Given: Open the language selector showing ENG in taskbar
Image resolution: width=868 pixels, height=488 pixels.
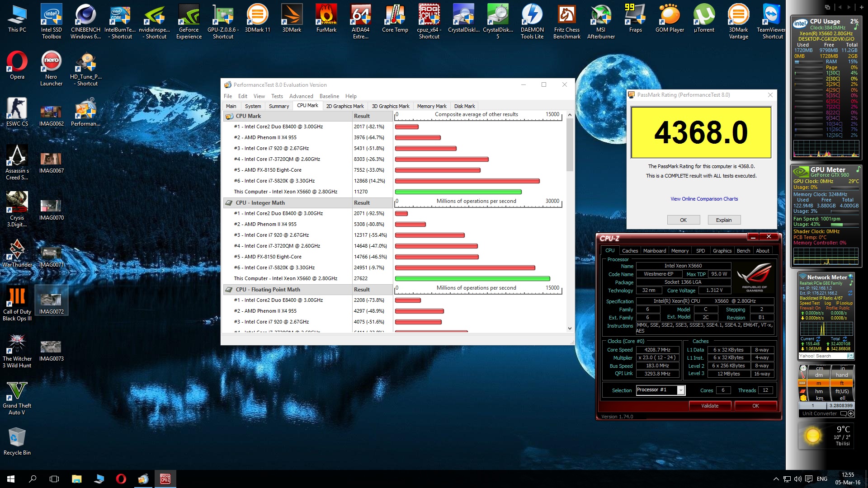Looking at the screenshot, I should pos(821,479).
